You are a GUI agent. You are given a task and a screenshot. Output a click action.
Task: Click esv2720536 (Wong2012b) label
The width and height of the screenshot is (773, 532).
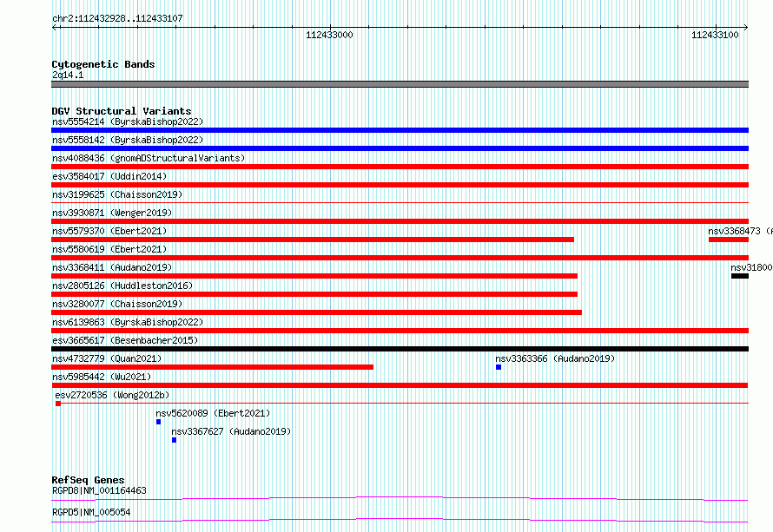(x=112, y=395)
